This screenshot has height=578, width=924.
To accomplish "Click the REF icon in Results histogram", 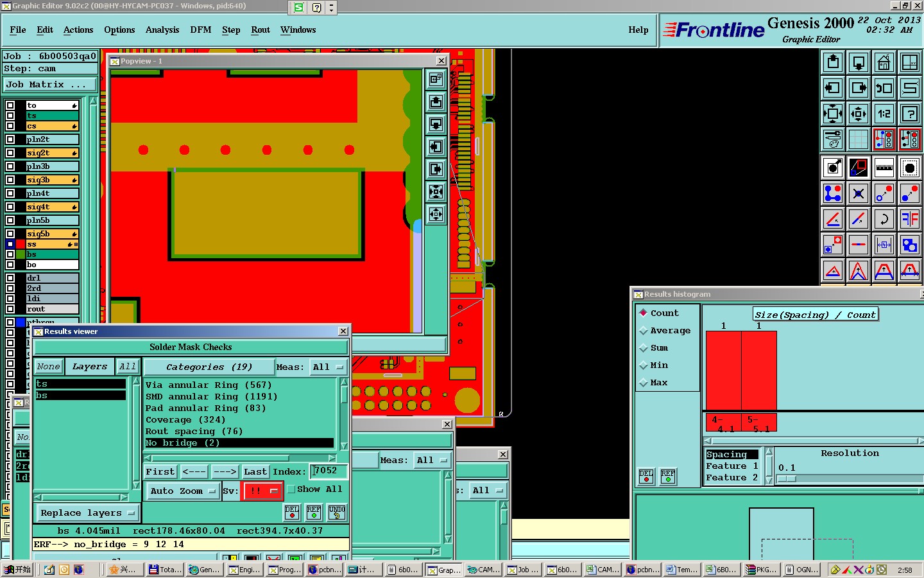I will click(668, 477).
